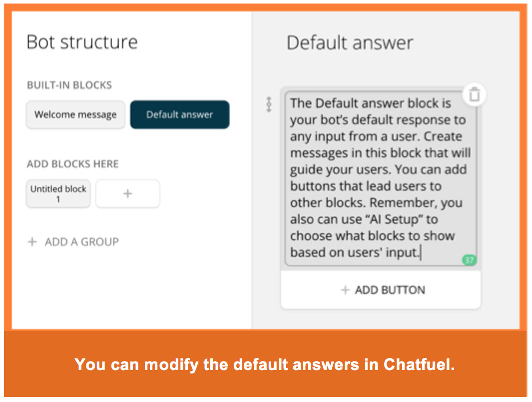Click the first line "The Default answer block is"
The width and height of the screenshot is (532, 402).
370,103
